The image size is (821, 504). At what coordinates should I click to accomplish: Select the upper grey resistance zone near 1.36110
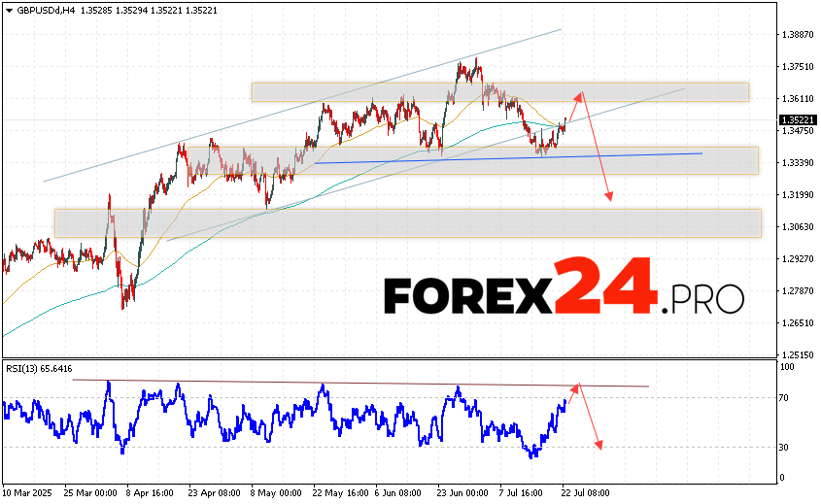(x=499, y=92)
